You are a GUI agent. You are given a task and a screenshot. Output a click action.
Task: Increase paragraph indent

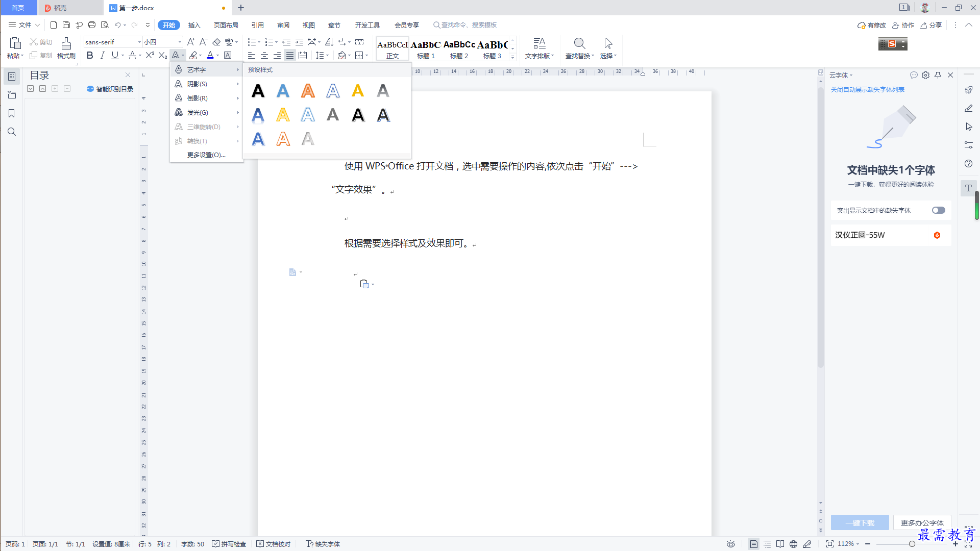coord(299,42)
